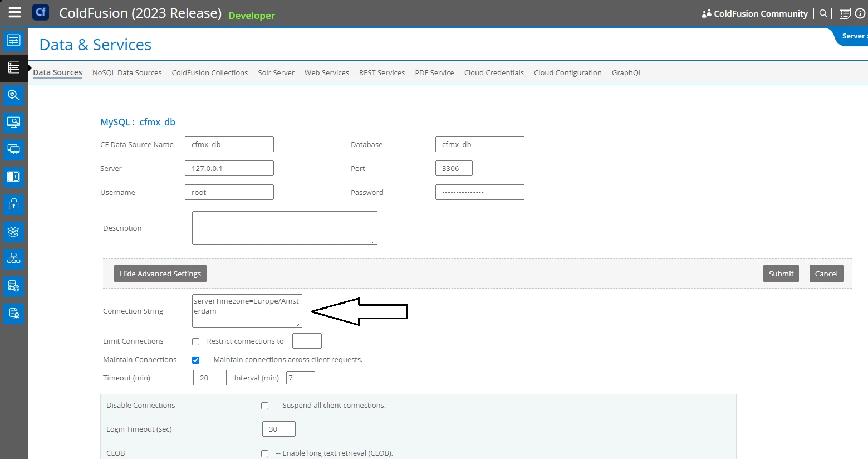The image size is (868, 459).
Task: Open Cloud Credentials tab
Action: [494, 72]
